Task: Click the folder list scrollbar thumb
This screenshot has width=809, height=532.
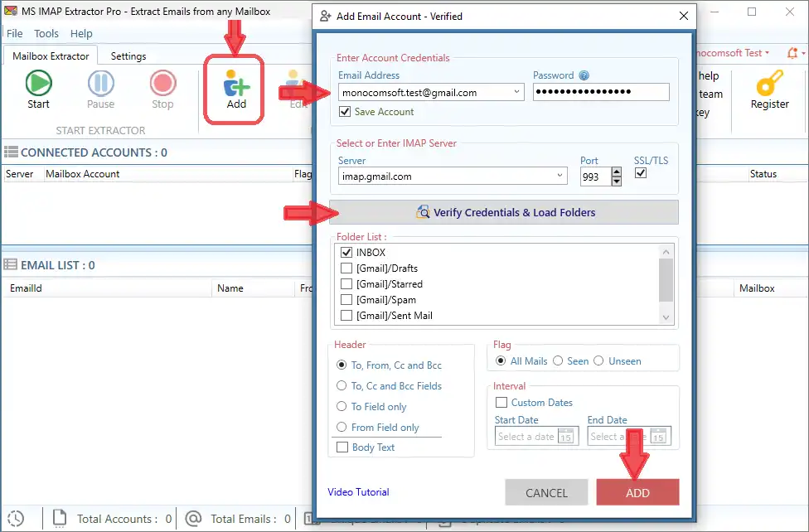Action: [x=666, y=280]
